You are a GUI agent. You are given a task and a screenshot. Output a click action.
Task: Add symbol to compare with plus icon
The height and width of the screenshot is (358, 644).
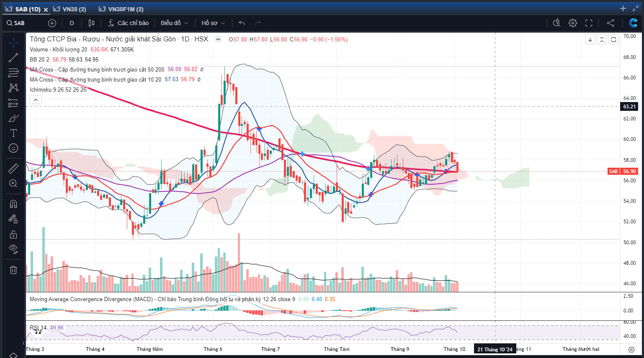(52, 23)
